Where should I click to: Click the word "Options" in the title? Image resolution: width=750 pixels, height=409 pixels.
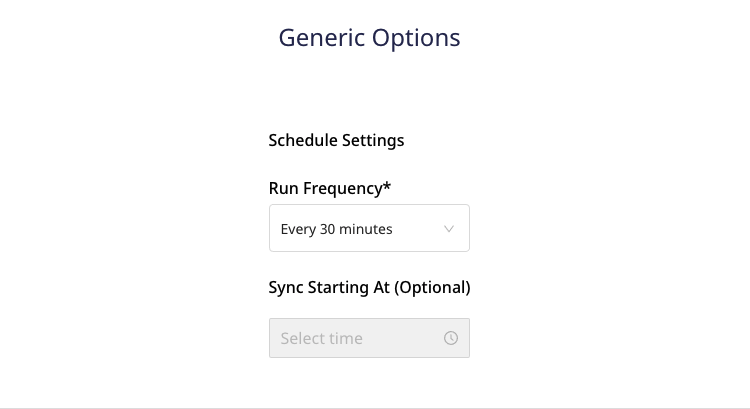pos(416,38)
